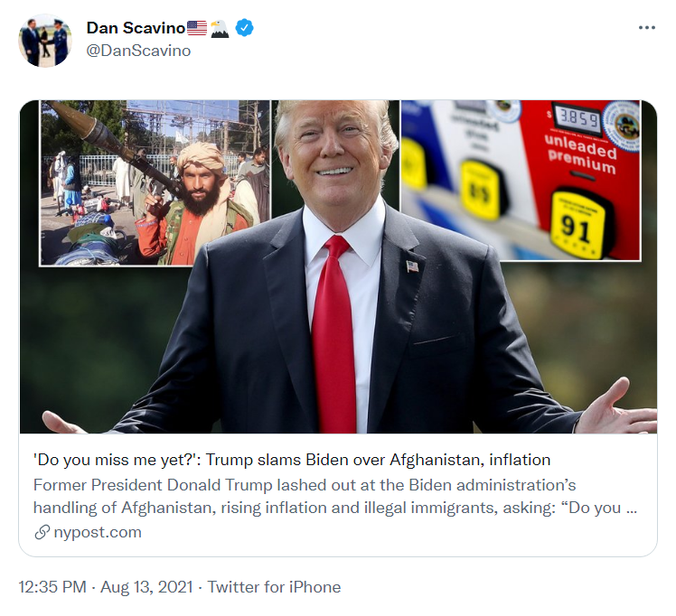Click the article description starting 'Former President'
Screen dimensions: 676x616
coord(335,496)
